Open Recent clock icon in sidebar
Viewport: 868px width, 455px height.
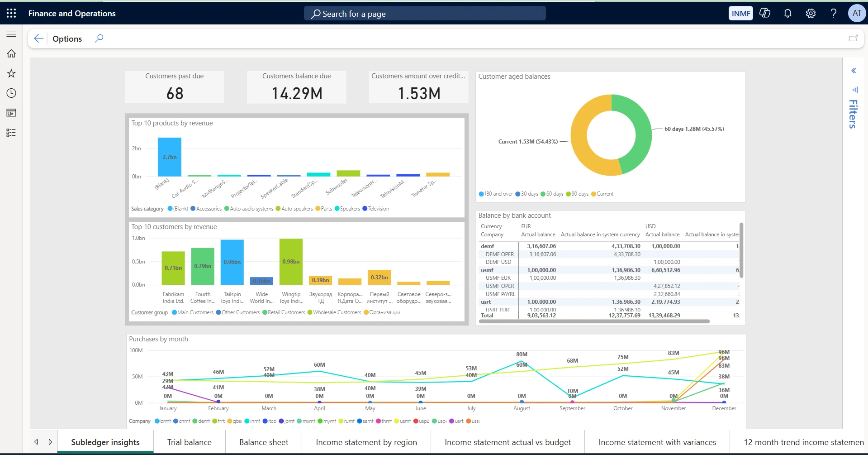[x=11, y=93]
